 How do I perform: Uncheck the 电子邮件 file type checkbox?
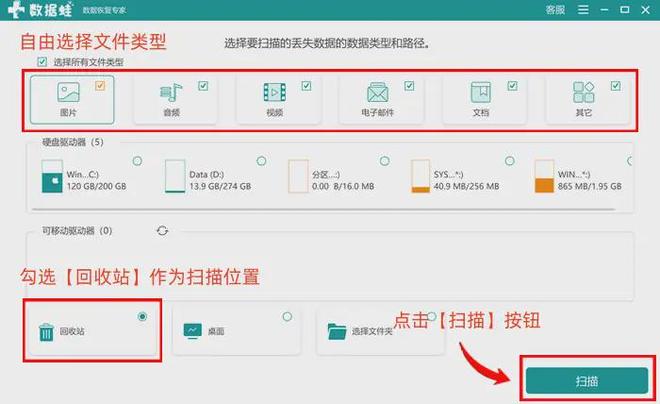(409, 86)
